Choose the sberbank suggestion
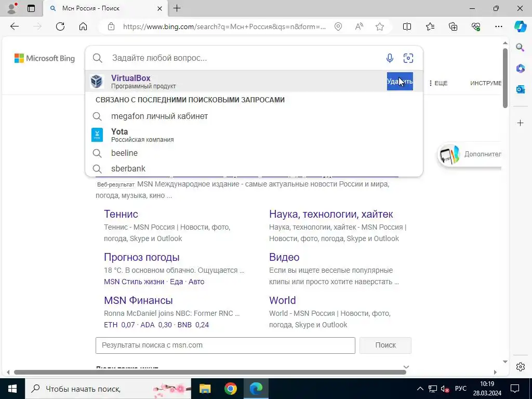The height and width of the screenshot is (399, 532). click(254, 169)
